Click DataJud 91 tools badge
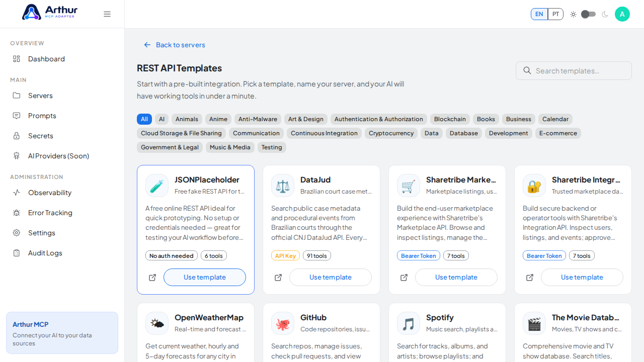The height and width of the screenshot is (362, 644). (x=317, y=256)
